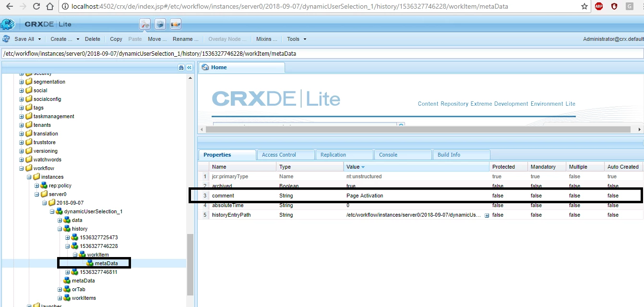Select the metaData node under workItem
Image resolution: width=644 pixels, height=307 pixels.
(106, 263)
